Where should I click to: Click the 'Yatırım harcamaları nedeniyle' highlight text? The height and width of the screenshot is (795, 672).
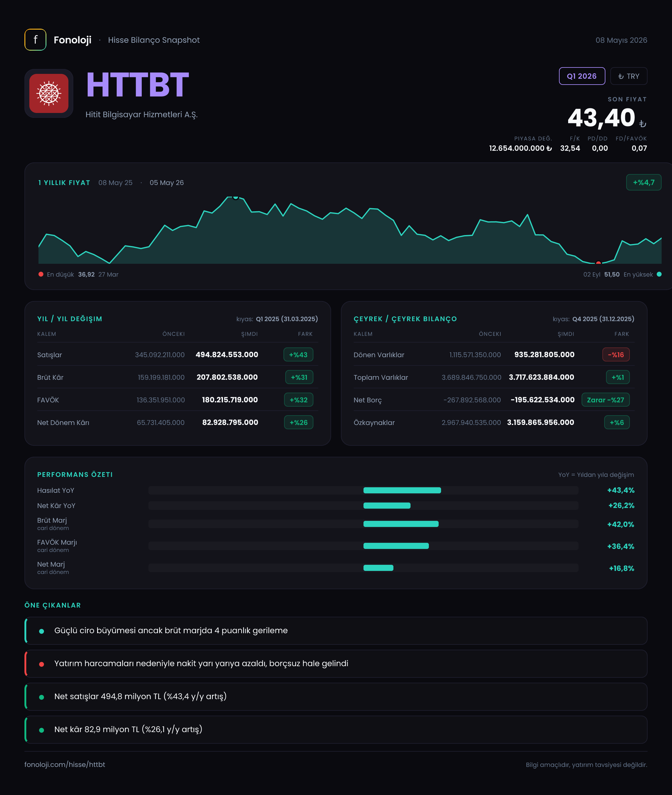pyautogui.click(x=201, y=663)
